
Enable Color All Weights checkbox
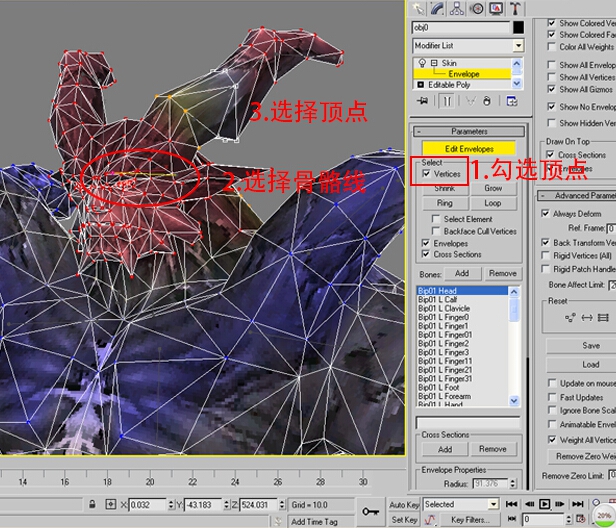point(552,47)
